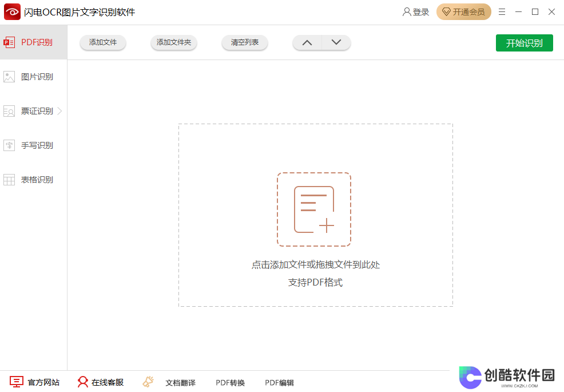564x392 pixels.
Task: Click the 点击添加文件或拖拽文件到此处 text
Action: (x=315, y=265)
